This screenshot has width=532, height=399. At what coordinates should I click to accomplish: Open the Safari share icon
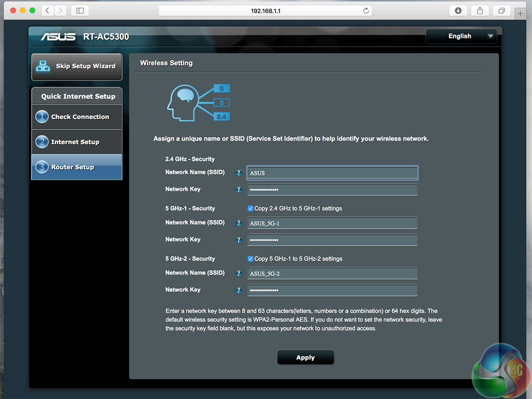point(480,11)
